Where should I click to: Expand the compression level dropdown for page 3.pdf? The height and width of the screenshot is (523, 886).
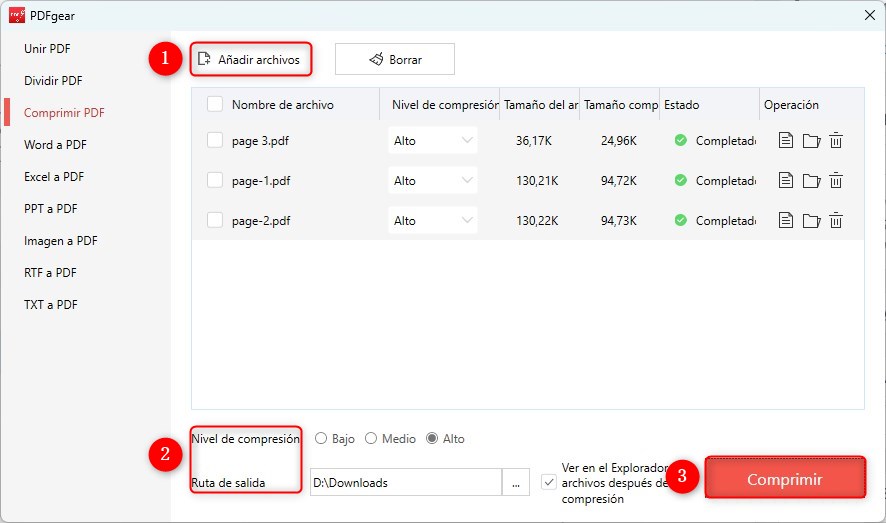tap(432, 141)
